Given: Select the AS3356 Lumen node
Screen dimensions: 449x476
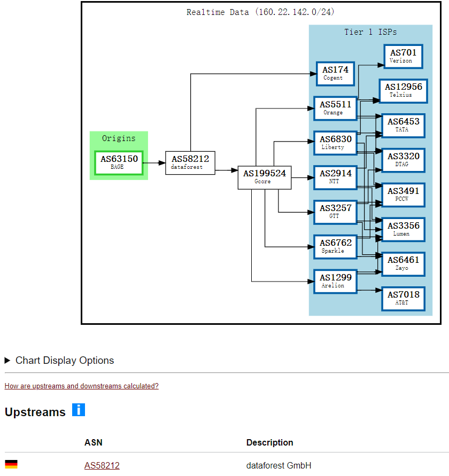Looking at the screenshot, I should click(403, 230).
